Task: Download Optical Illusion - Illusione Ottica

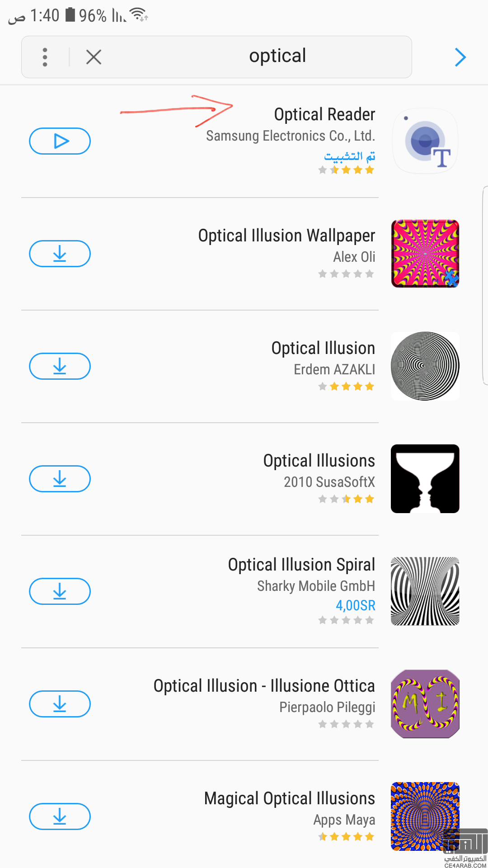Action: [60, 704]
